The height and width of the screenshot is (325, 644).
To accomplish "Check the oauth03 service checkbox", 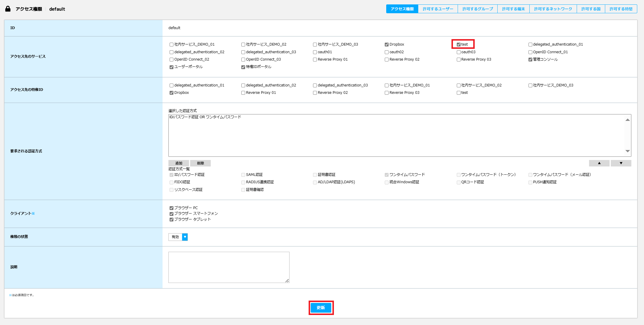I will (x=459, y=52).
